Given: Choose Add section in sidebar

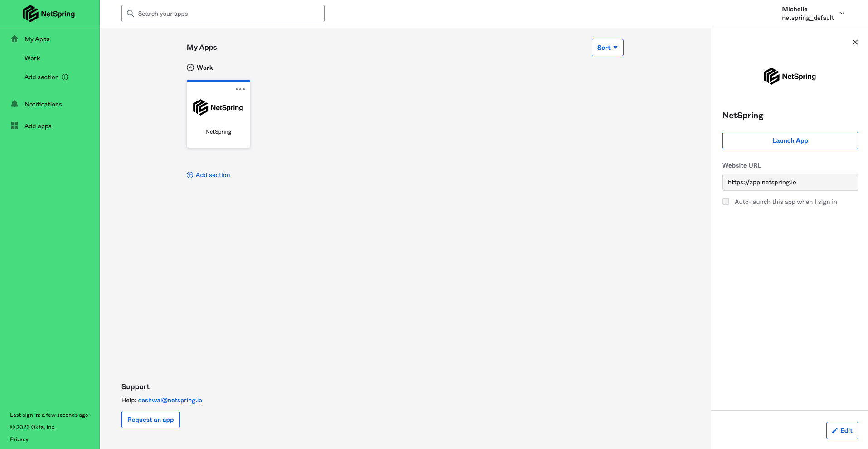Looking at the screenshot, I should [42, 77].
